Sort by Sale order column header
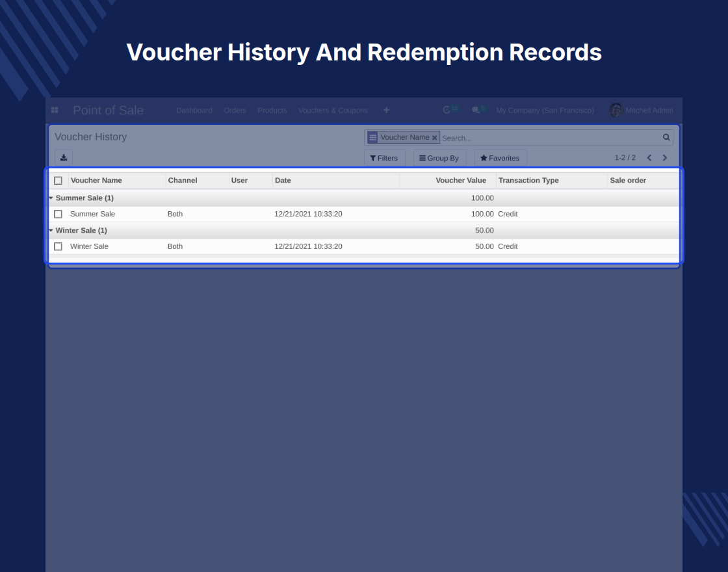Image resolution: width=728 pixels, height=572 pixels. [643, 181]
